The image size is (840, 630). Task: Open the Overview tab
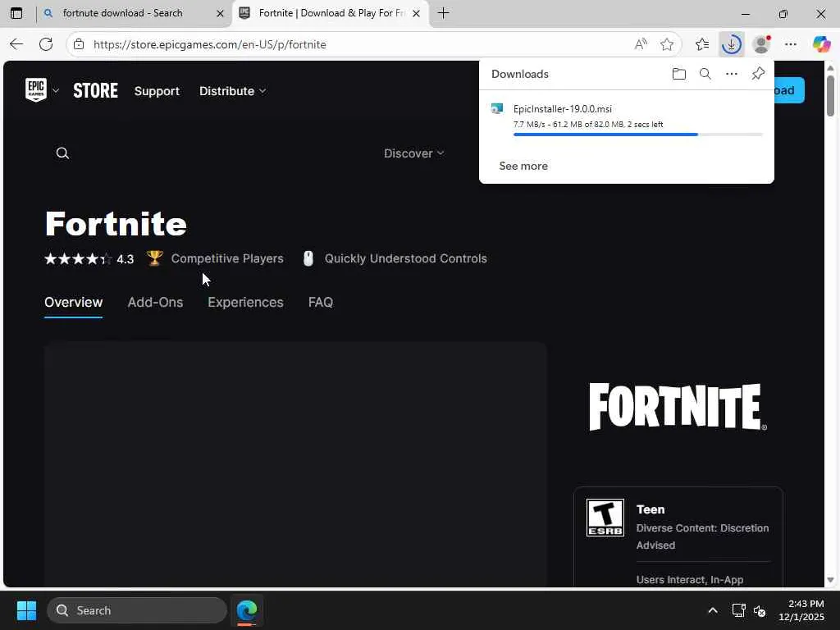(x=73, y=303)
